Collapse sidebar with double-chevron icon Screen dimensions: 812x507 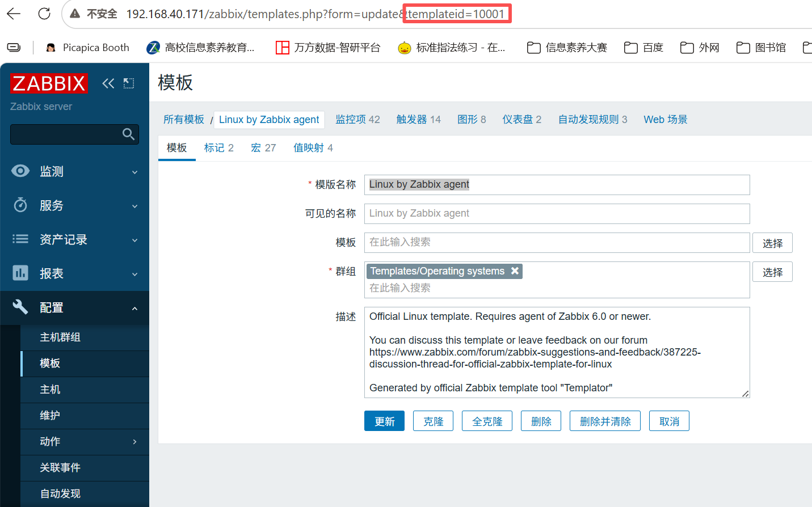click(x=108, y=83)
